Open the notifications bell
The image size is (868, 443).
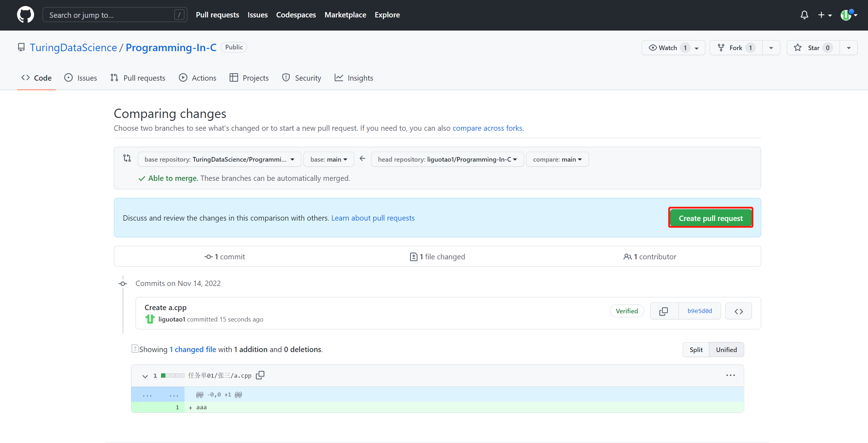[x=804, y=15]
